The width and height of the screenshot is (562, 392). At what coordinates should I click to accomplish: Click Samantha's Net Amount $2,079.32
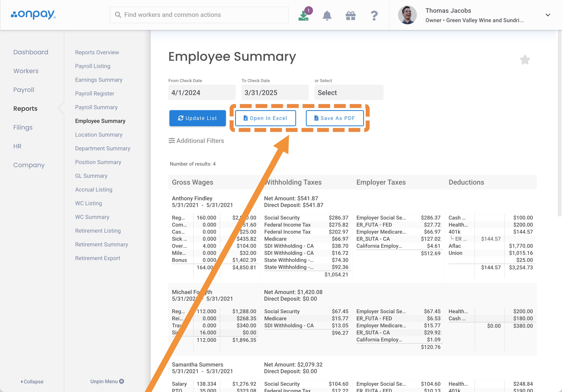293,365
